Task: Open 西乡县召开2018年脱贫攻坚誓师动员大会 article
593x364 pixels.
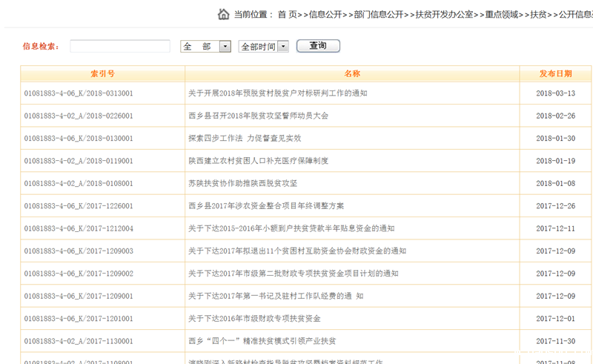Action: tap(258, 116)
